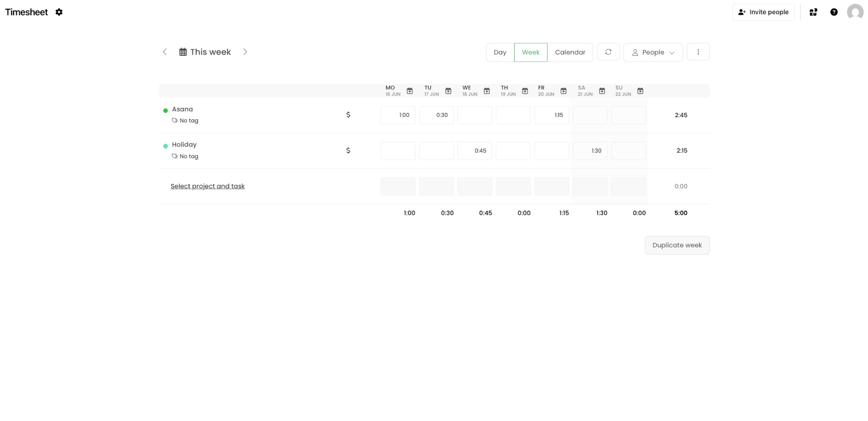This screenshot has width=868, height=421.
Task: Click Monday 16 Jun calendar icon
Action: click(x=410, y=91)
